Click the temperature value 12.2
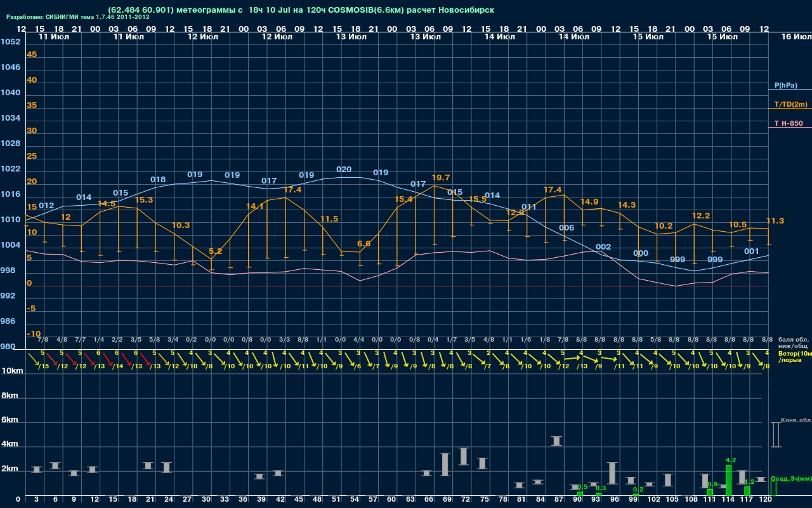Screen dimensions: 812x508 click(701, 216)
